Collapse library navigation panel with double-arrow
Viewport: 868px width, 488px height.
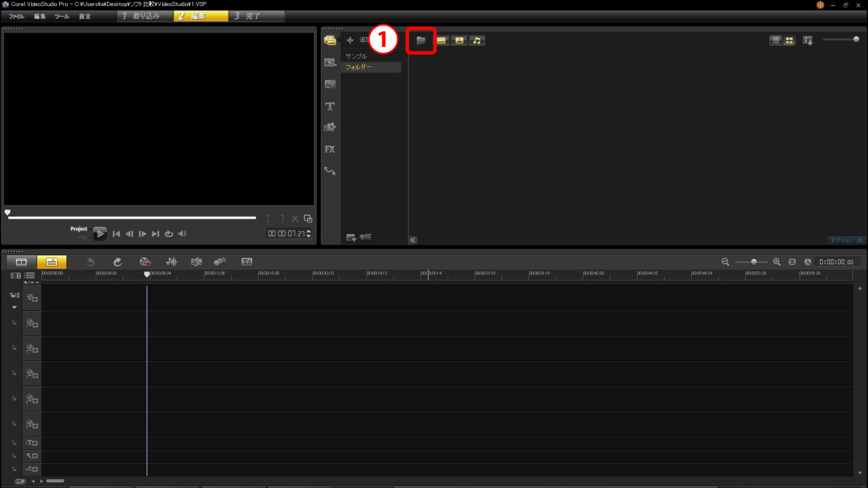pos(413,240)
